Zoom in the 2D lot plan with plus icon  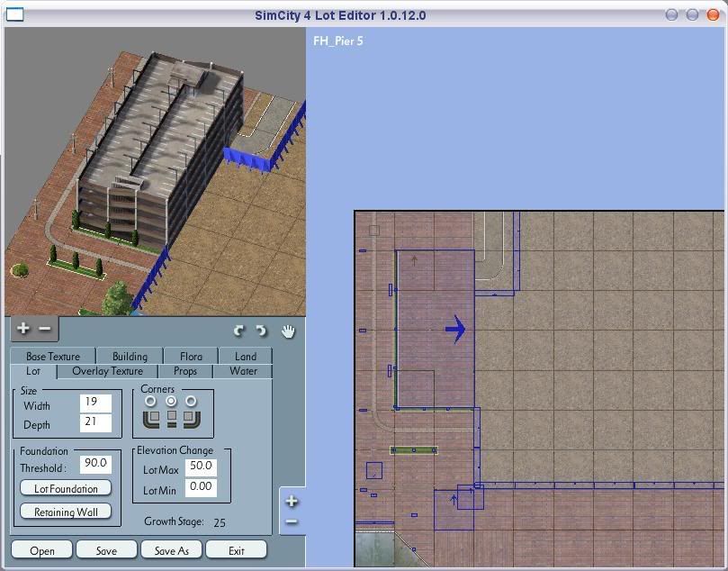292,501
